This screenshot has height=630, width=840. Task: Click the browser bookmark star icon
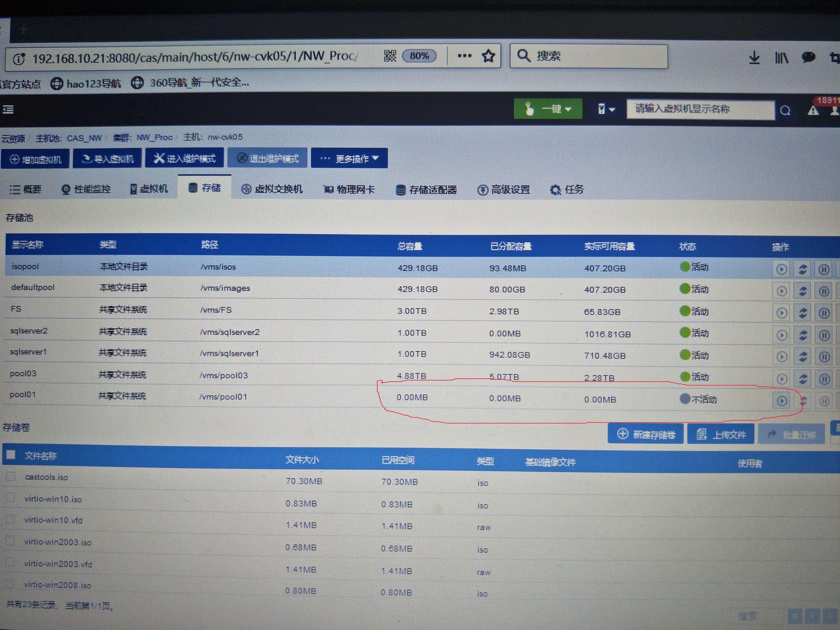point(488,56)
